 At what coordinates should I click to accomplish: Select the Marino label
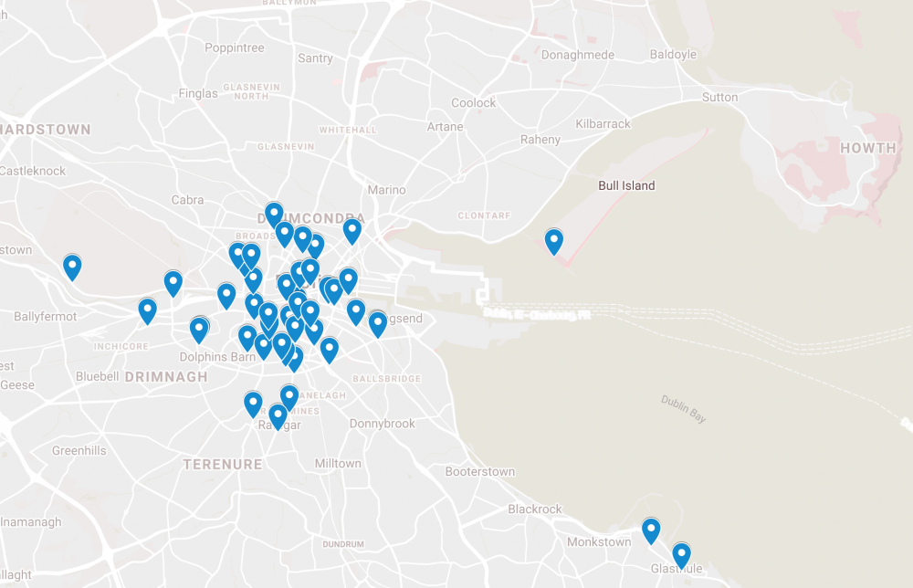click(x=386, y=191)
